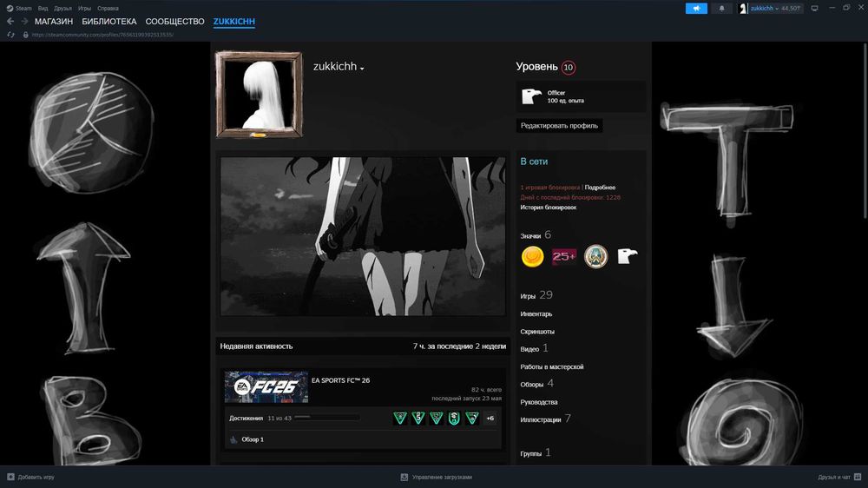Open the Видео link

tap(534, 348)
